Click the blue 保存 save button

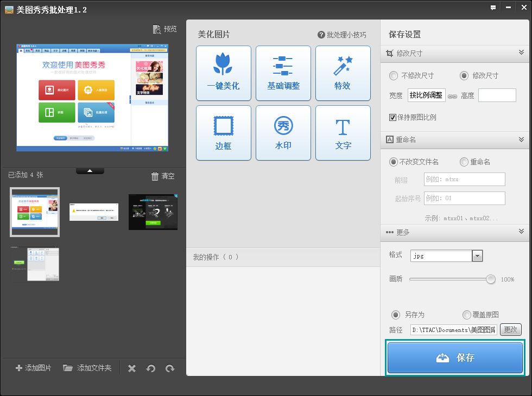pyautogui.click(x=455, y=357)
